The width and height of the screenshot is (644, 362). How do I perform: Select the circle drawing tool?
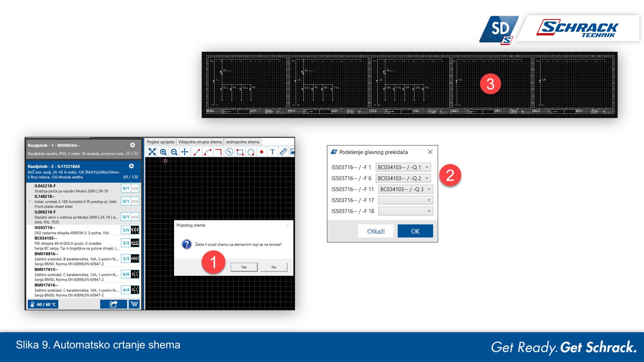[x=251, y=152]
